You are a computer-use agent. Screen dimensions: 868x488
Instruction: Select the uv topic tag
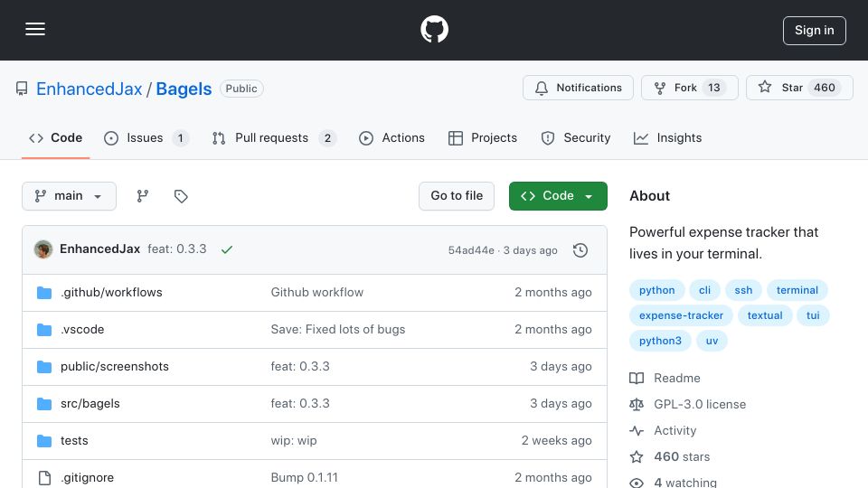[712, 341]
